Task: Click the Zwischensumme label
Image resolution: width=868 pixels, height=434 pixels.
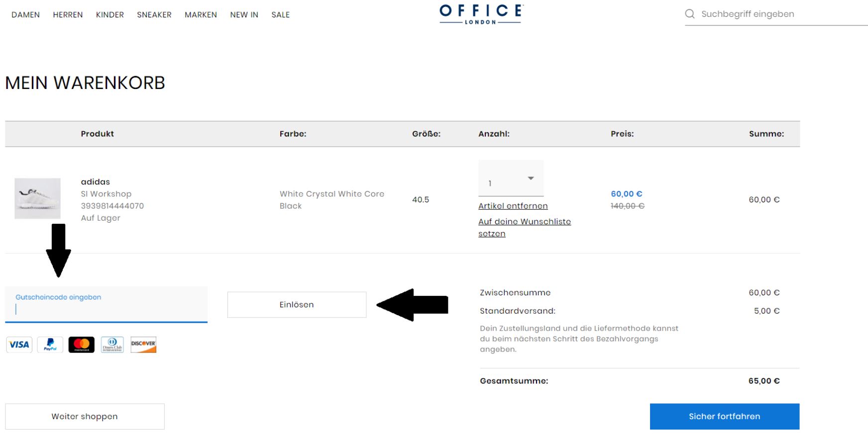Action: pyautogui.click(x=515, y=293)
